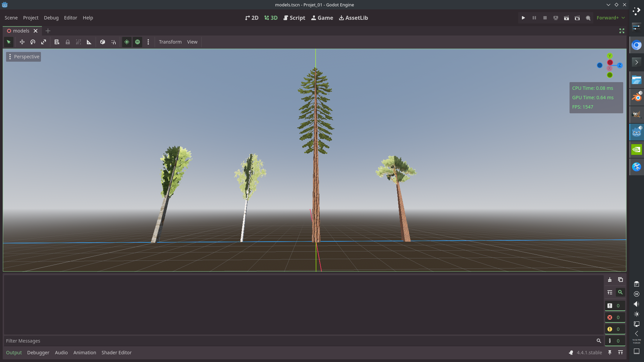Switch to the Debugger bottom tab
The height and width of the screenshot is (362, 644).
tap(38, 353)
